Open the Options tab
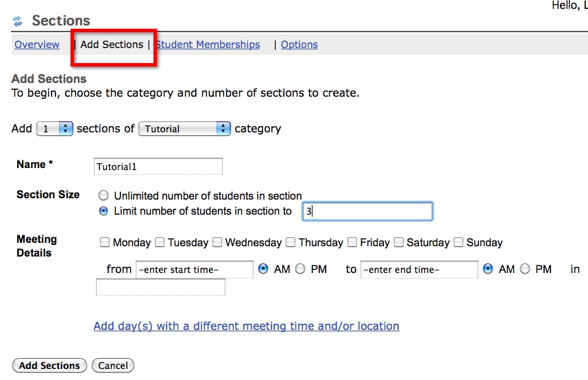Image resolution: width=588 pixels, height=380 pixels. click(x=299, y=45)
